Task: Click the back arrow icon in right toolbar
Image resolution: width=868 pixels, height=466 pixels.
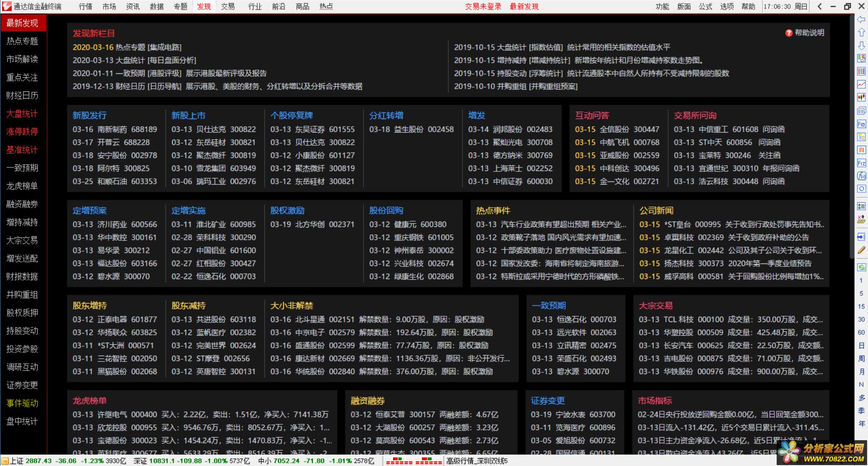Action: pyautogui.click(x=861, y=20)
